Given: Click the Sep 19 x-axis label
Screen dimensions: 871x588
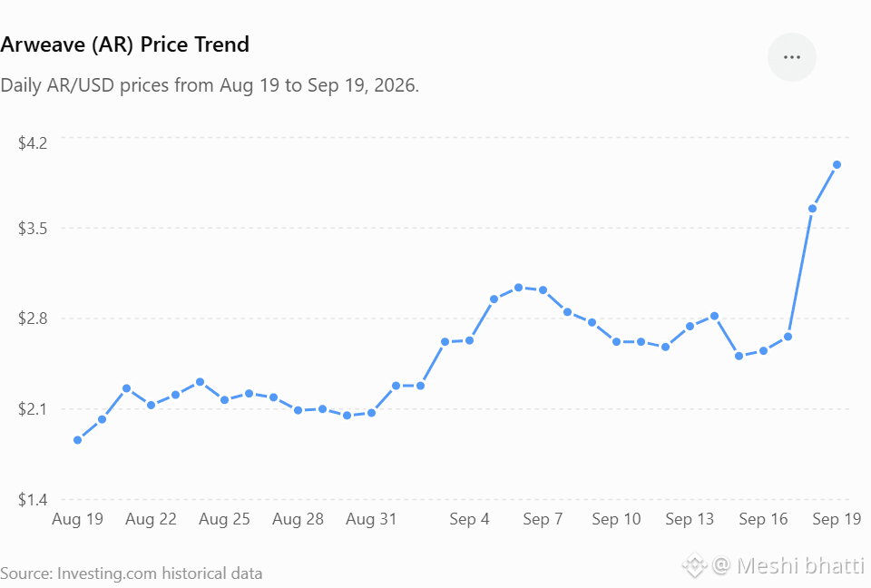Looking at the screenshot, I should (837, 519).
